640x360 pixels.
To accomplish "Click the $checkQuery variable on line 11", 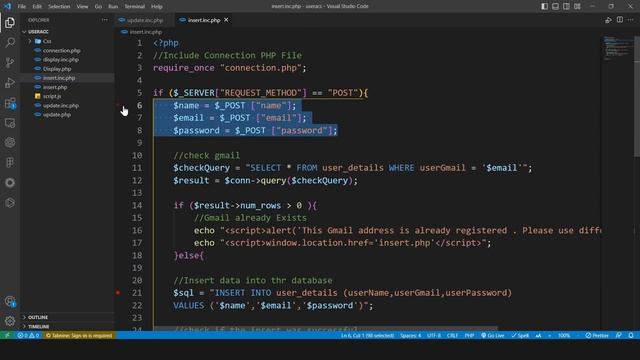I will (201, 168).
